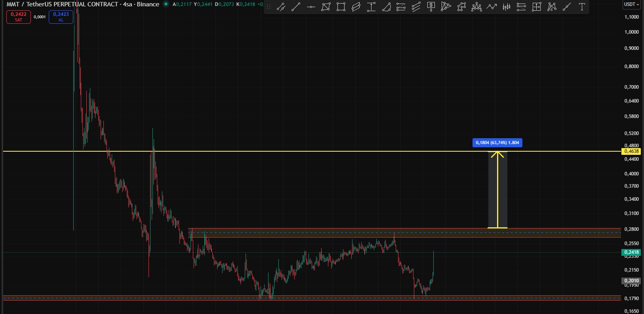Select the zigzag arrow Path tool
Viewport: 644px width, 314px height.
[492, 7]
